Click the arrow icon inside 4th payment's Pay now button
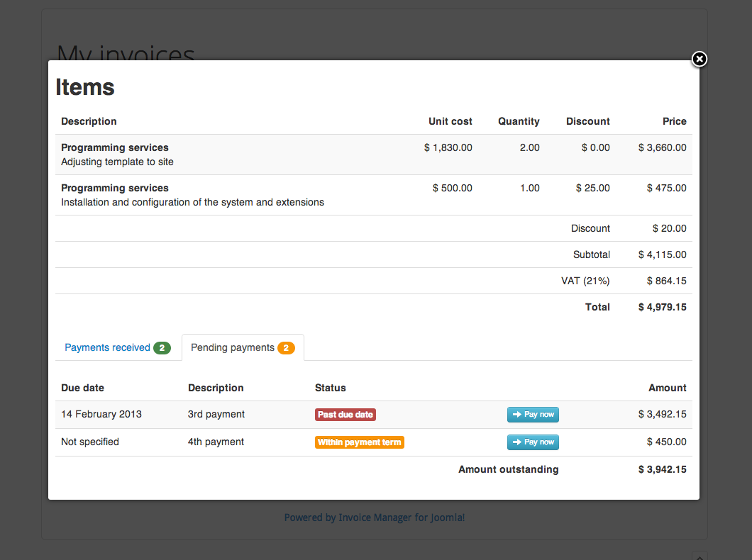752x560 pixels. [x=516, y=442]
